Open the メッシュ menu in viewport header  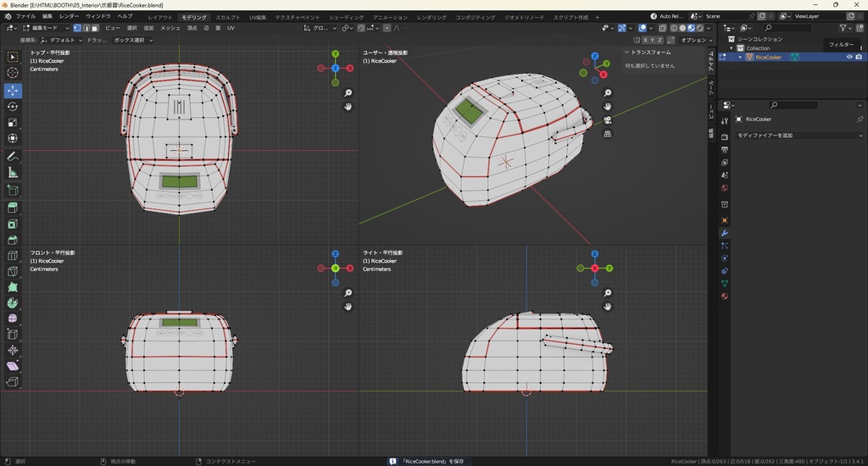(x=170, y=28)
